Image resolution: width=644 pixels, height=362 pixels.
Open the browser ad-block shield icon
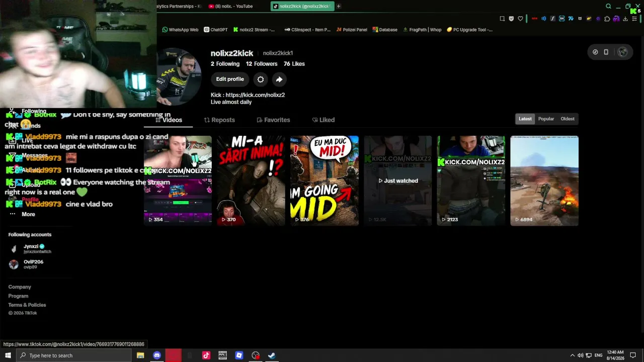(511, 19)
